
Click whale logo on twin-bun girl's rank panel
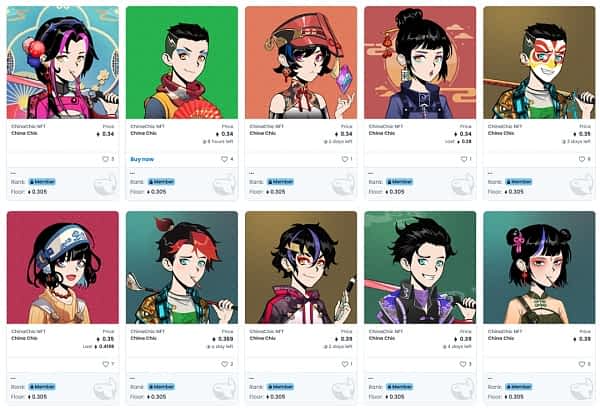tap(582, 390)
